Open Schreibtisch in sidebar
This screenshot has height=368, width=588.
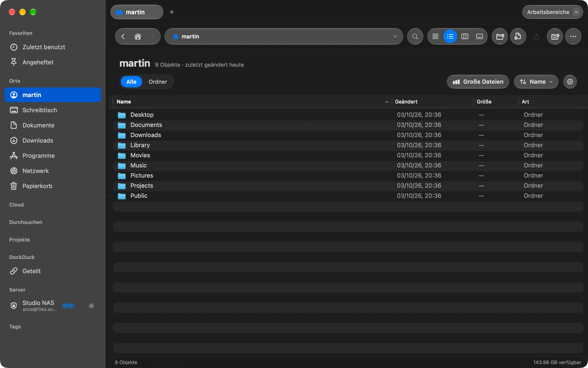pos(53,110)
